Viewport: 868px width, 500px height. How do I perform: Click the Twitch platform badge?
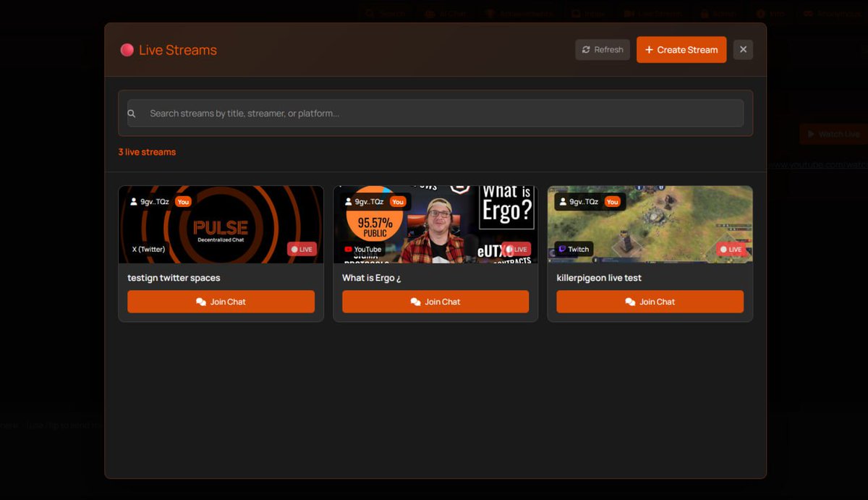[x=574, y=249]
